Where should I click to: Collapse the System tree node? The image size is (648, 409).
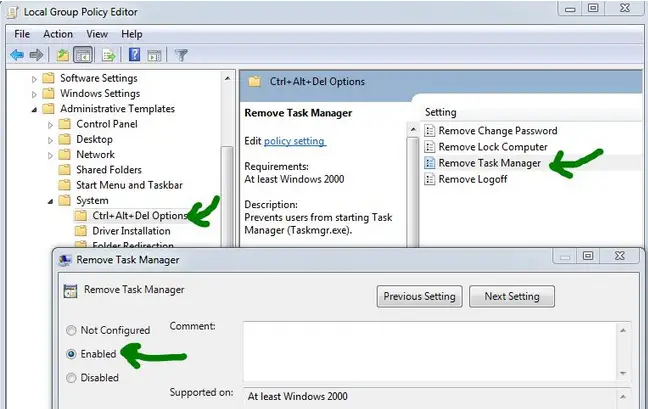pyautogui.click(x=50, y=201)
